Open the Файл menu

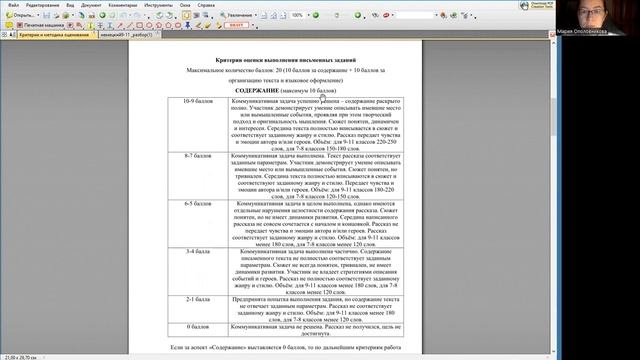pos(13,5)
